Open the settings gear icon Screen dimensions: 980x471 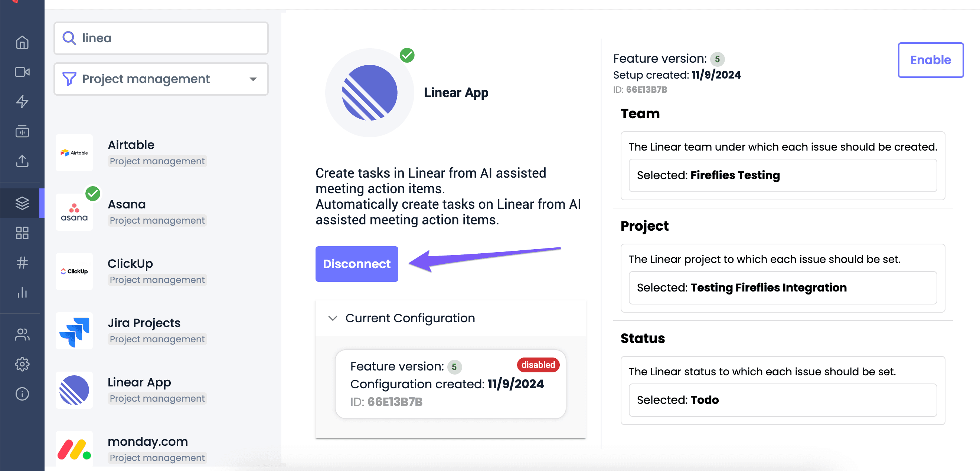pos(22,364)
